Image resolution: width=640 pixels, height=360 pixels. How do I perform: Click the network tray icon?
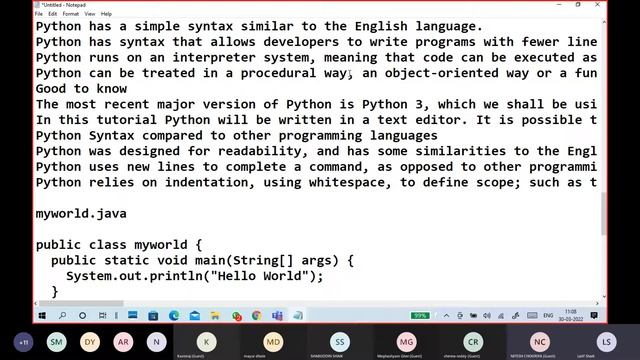pyautogui.click(x=501, y=316)
